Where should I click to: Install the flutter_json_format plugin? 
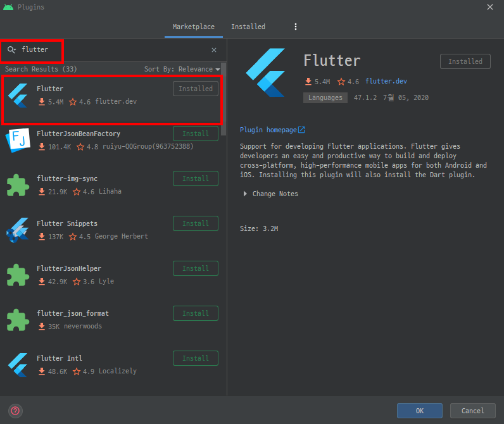(196, 313)
